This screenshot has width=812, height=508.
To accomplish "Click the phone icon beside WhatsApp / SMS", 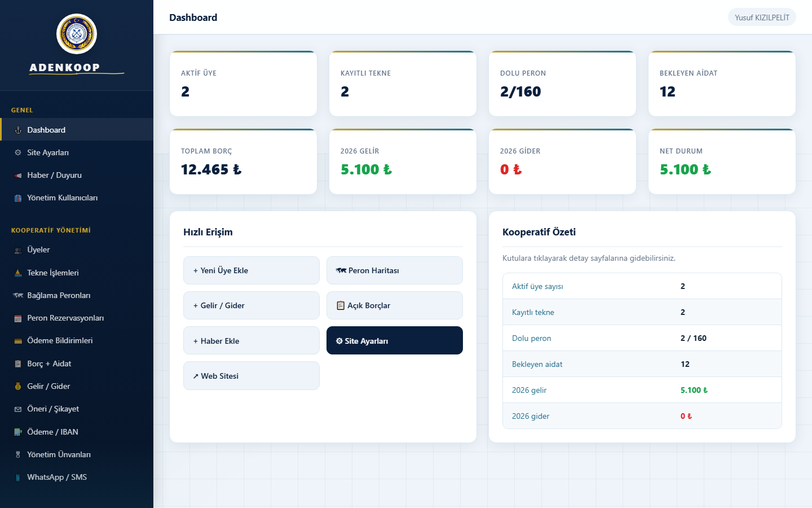I will [18, 478].
